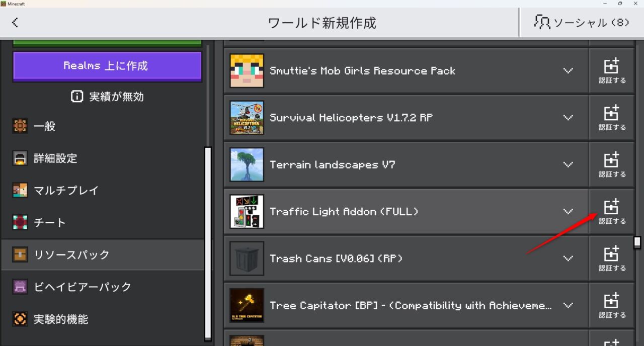
Task: Click the pack list scrollbar handle
Action: (x=637, y=242)
